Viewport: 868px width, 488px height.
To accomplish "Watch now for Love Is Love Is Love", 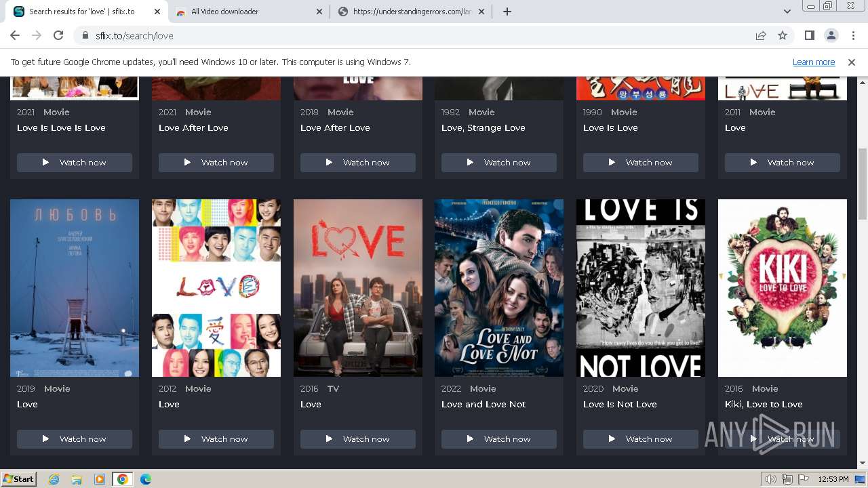I will pos(75,163).
